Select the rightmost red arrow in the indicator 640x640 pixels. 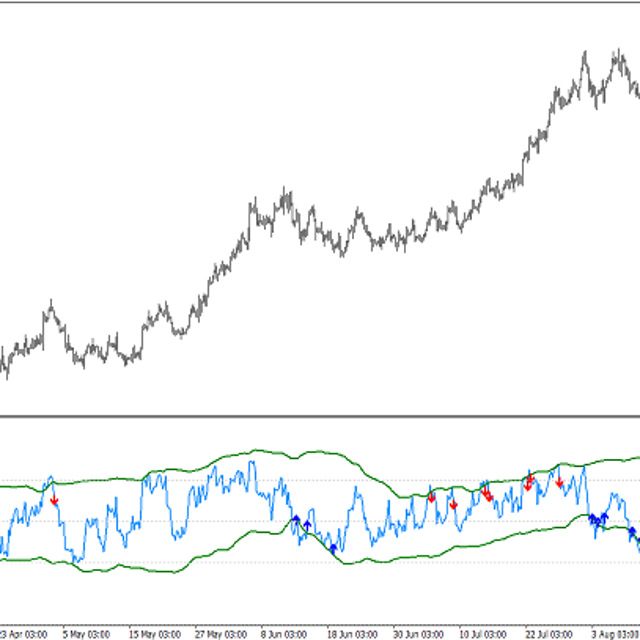(559, 483)
